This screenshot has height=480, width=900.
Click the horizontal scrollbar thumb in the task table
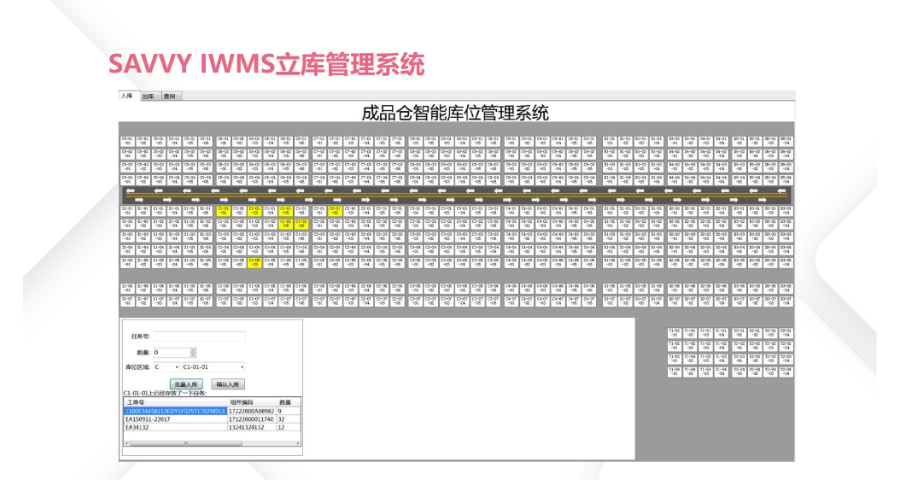(x=186, y=443)
